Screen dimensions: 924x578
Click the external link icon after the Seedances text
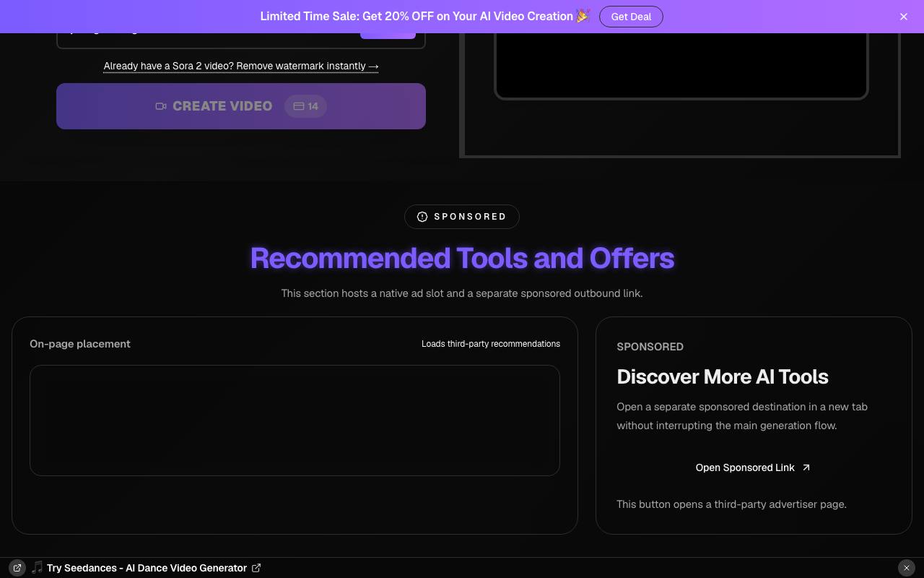[x=256, y=568]
